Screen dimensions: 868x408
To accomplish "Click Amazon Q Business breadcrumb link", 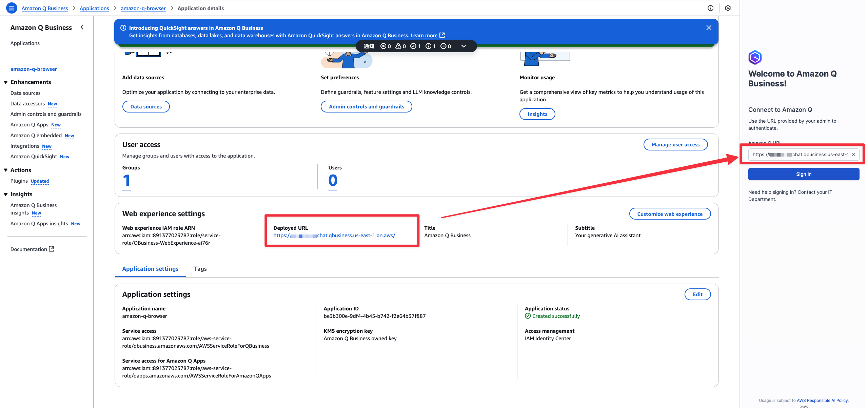I will (45, 8).
